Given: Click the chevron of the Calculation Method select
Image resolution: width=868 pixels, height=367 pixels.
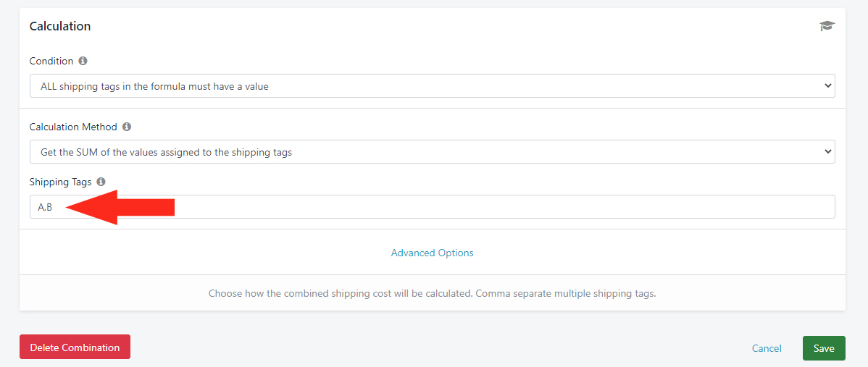Looking at the screenshot, I should coord(827,151).
